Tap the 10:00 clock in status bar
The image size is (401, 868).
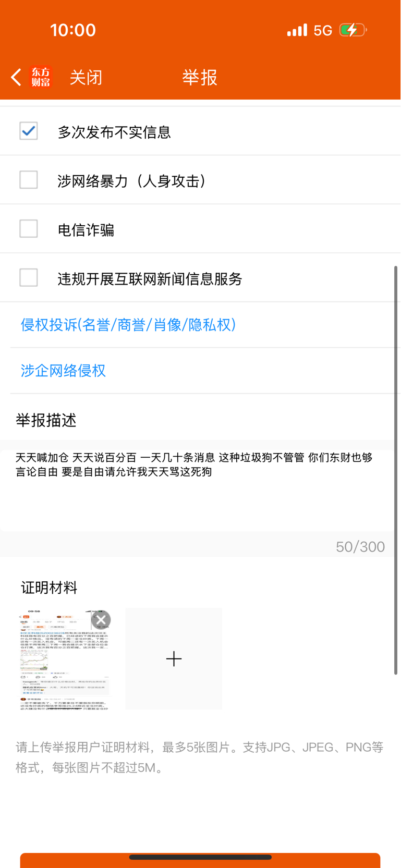(x=73, y=30)
